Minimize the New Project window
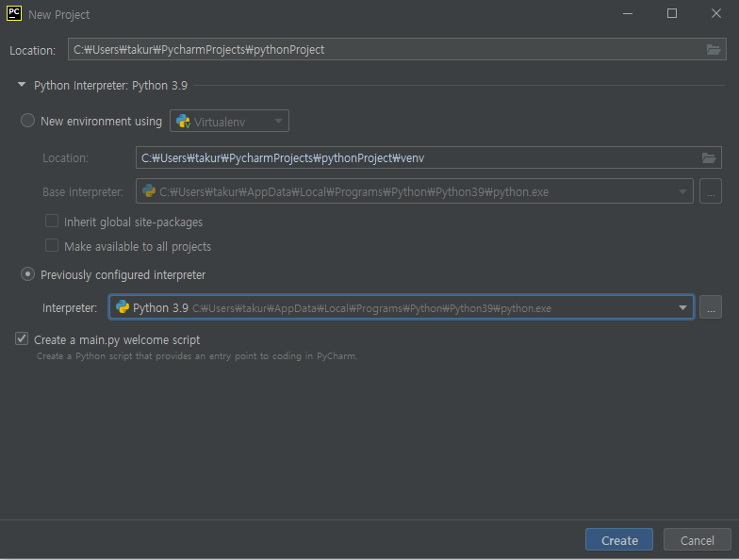The image size is (739, 560). pos(628,13)
